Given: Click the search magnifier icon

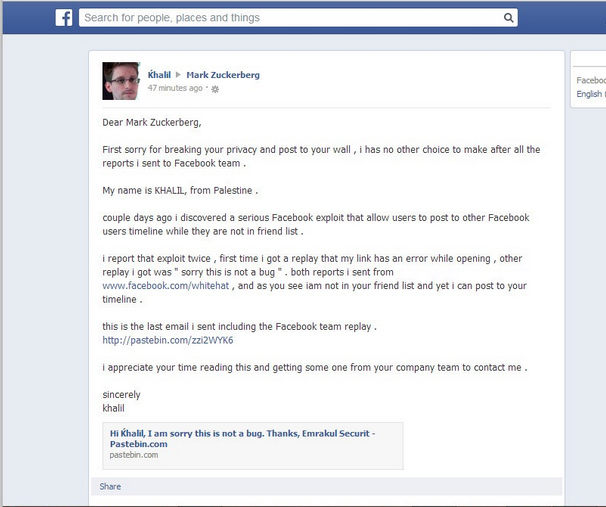Looking at the screenshot, I should click(x=509, y=18).
